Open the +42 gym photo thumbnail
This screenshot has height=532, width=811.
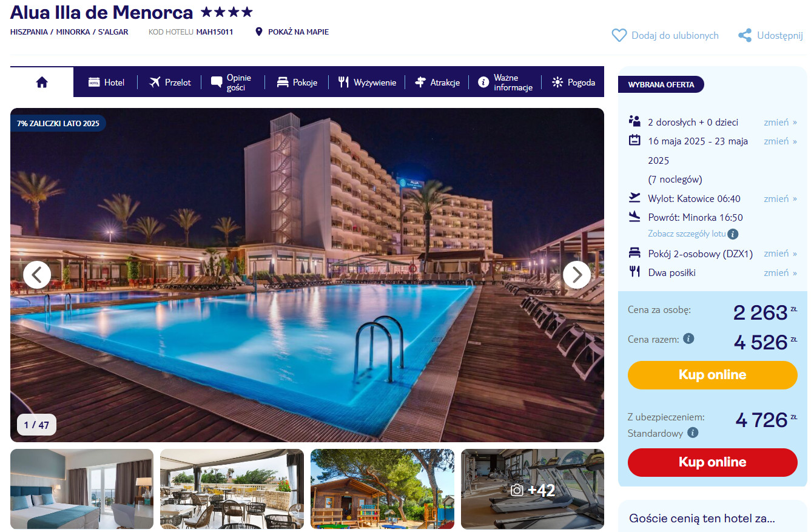[x=533, y=489]
